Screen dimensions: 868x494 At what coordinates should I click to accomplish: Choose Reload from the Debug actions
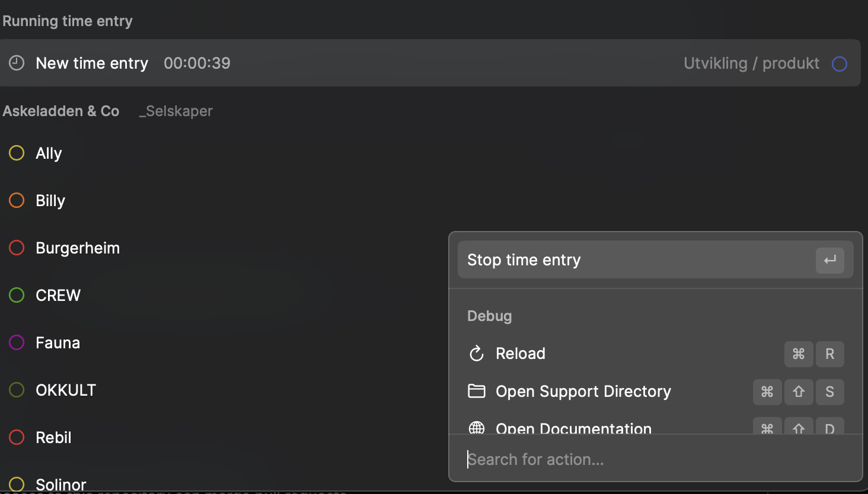(655, 354)
